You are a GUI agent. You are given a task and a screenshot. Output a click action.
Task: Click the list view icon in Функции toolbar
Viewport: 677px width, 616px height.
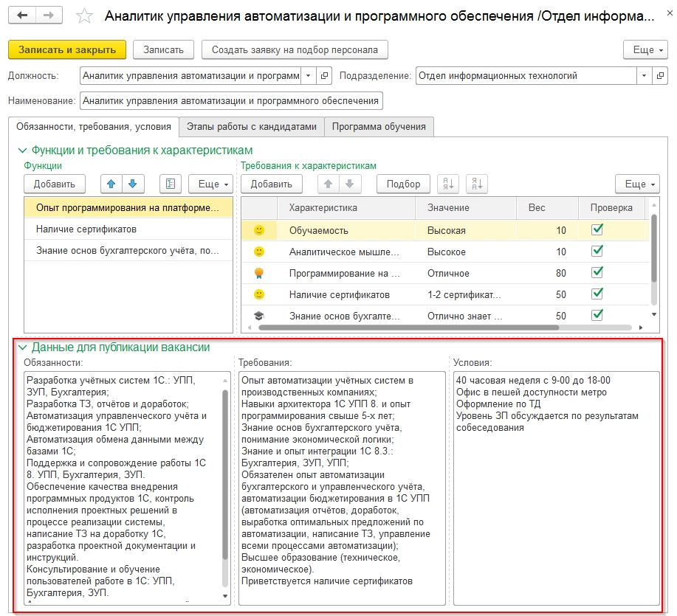(x=171, y=184)
